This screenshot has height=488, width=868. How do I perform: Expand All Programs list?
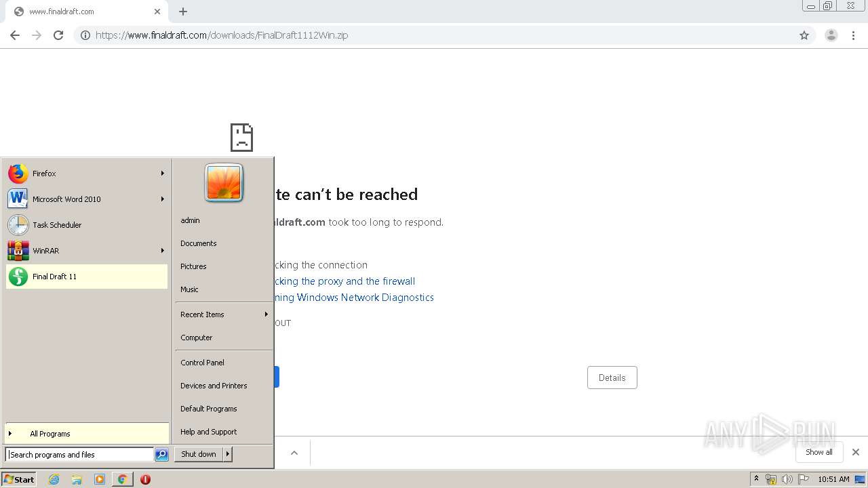87,434
